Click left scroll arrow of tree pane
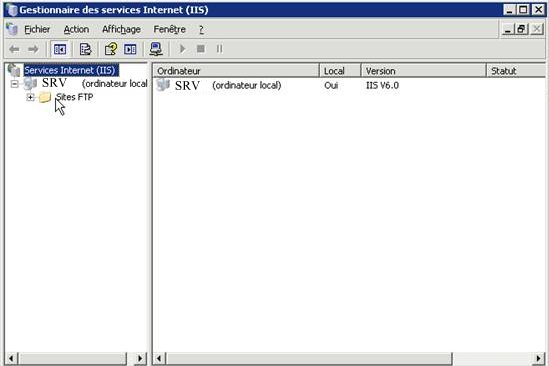 (11, 358)
